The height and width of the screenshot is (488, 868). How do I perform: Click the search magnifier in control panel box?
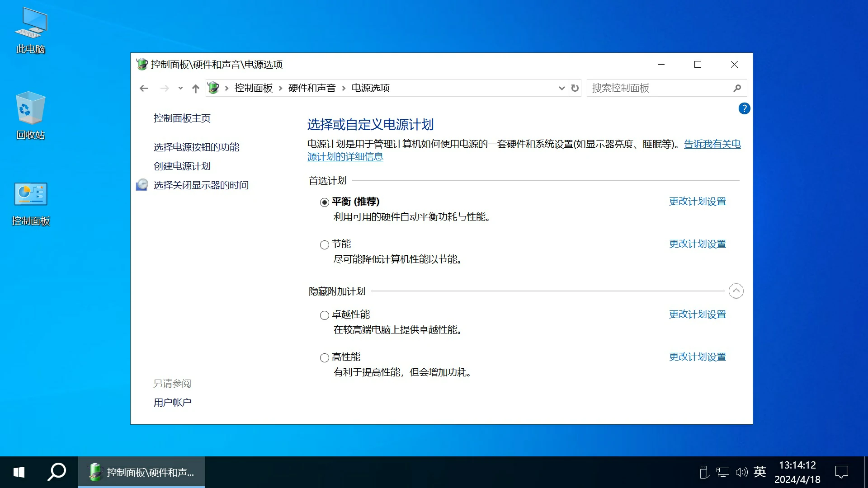[737, 88]
